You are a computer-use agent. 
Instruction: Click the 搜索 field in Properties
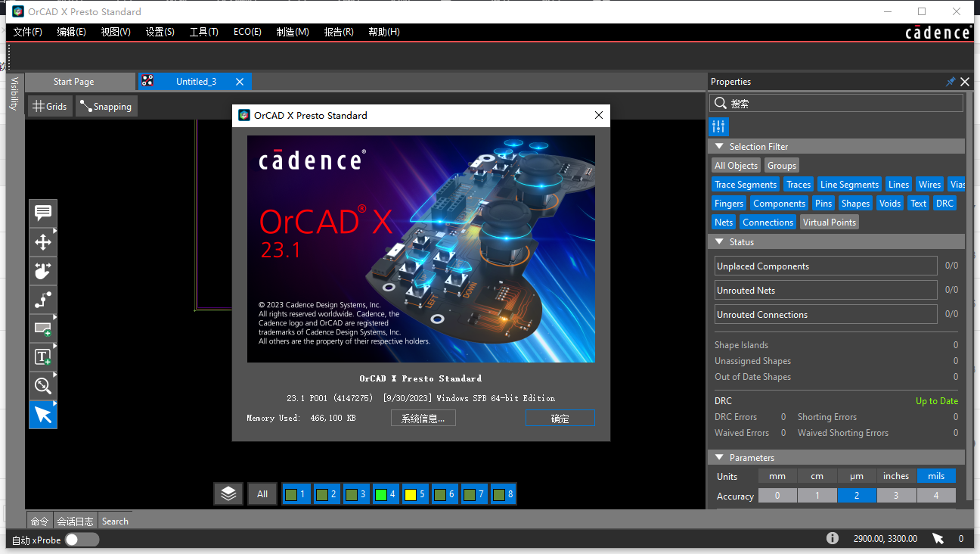point(836,104)
